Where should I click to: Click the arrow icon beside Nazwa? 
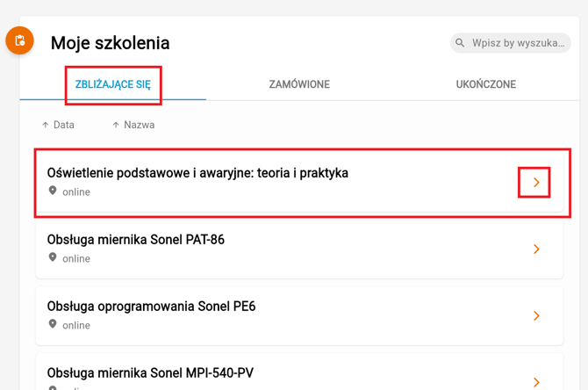coord(116,125)
